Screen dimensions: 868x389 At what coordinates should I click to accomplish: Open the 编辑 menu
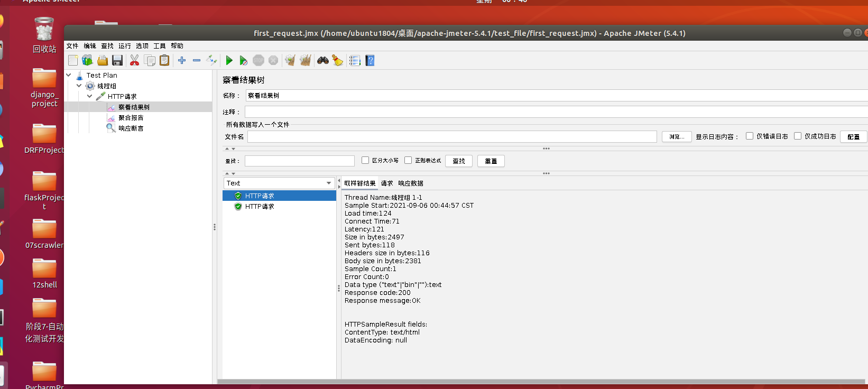[x=90, y=46]
